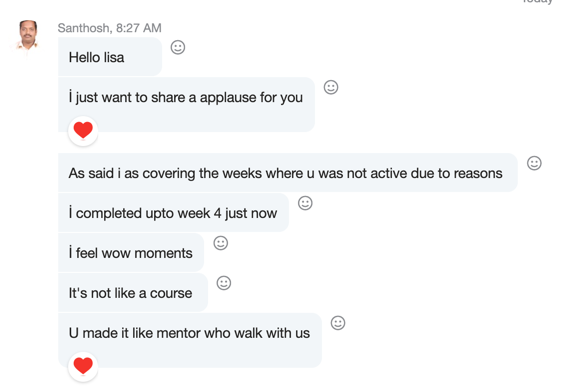Image resolution: width=578 pixels, height=389 pixels.
Task: Open reaction picker beside 'Hello lisa' message
Action: click(178, 47)
